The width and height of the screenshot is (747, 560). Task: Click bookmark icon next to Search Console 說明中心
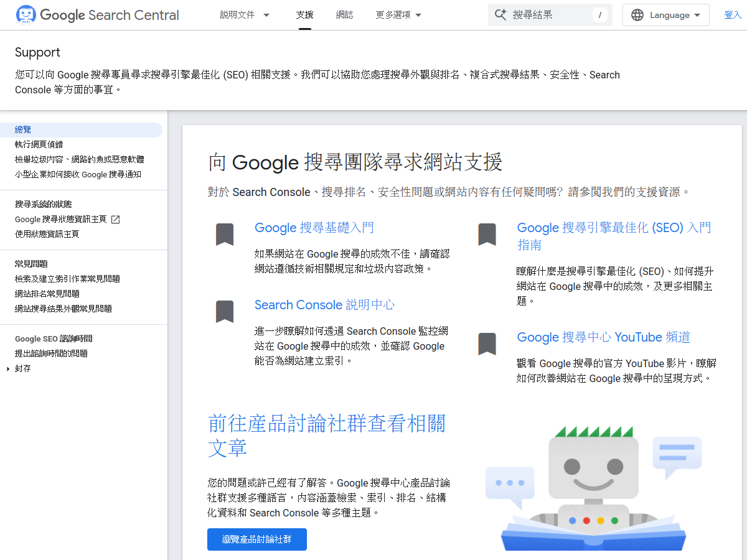[x=224, y=312]
